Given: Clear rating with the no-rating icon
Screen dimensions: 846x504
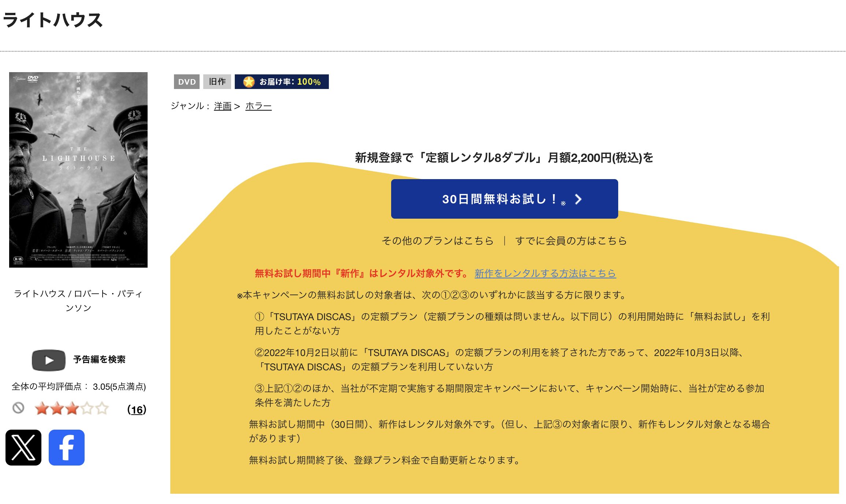Looking at the screenshot, I should click(x=18, y=408).
